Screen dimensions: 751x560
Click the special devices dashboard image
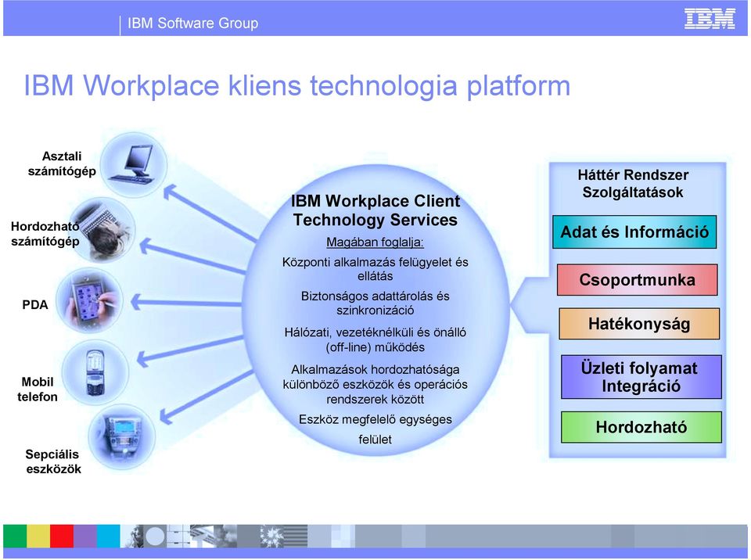coord(122,437)
